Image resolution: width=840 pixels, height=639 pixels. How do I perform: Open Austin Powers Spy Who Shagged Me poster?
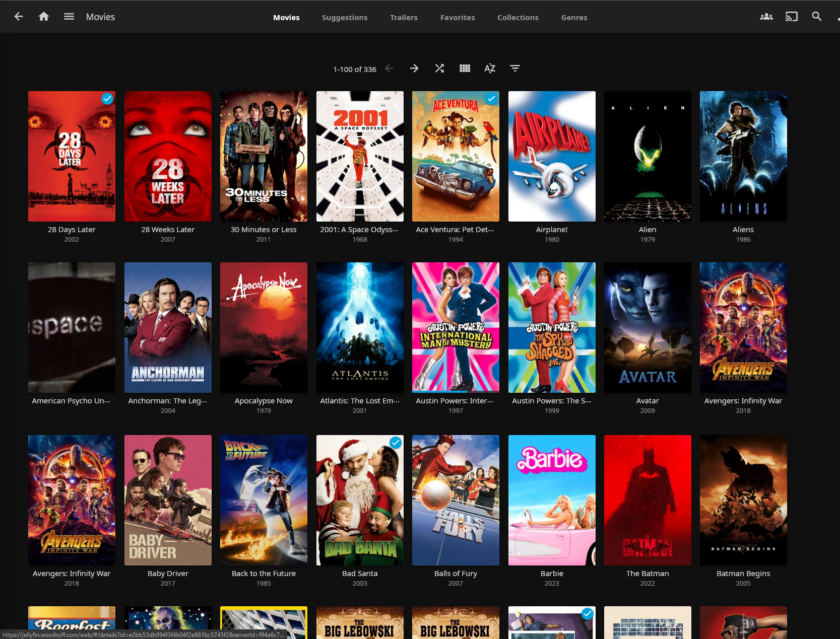coord(552,327)
